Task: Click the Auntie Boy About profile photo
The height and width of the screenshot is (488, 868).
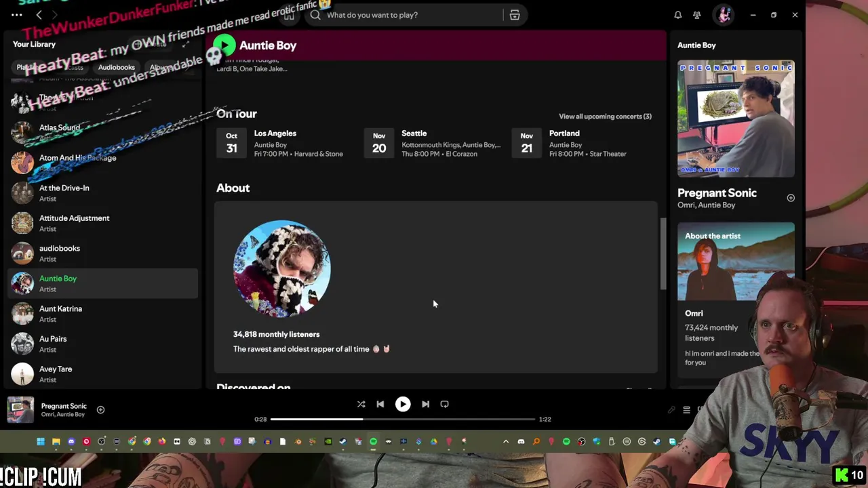Action: click(x=282, y=269)
